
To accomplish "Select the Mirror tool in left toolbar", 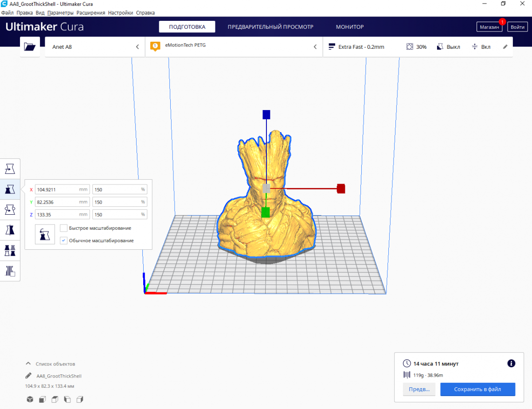I will tap(10, 230).
